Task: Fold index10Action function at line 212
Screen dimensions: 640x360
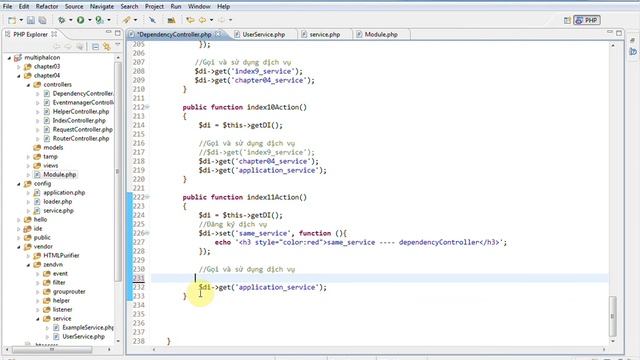Action: click(147, 107)
